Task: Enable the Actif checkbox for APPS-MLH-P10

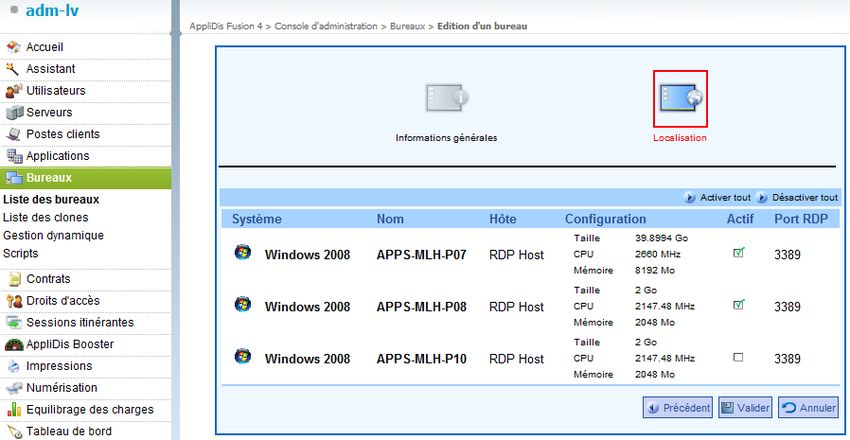Action: (738, 357)
